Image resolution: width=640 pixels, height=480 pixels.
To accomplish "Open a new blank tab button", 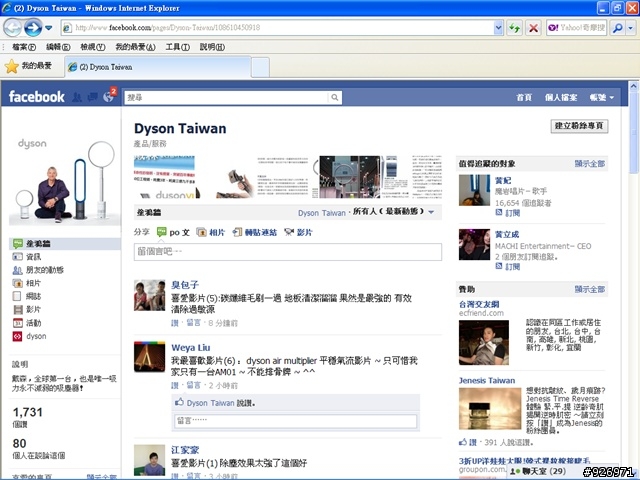I will pyautogui.click(x=260, y=67).
